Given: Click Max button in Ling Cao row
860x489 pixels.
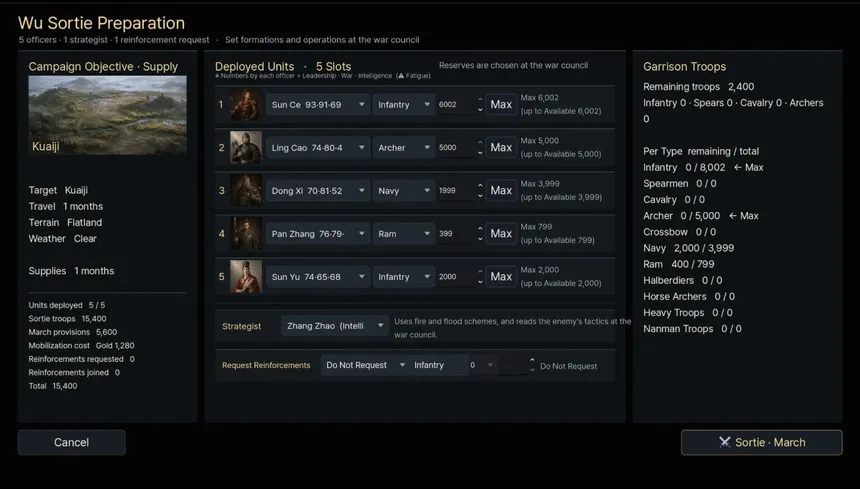Looking at the screenshot, I should coord(501,147).
